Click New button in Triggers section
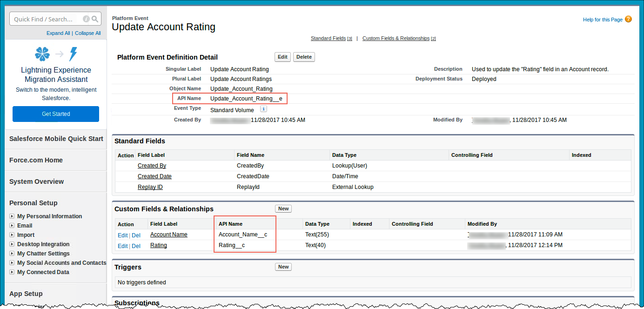 [283, 267]
